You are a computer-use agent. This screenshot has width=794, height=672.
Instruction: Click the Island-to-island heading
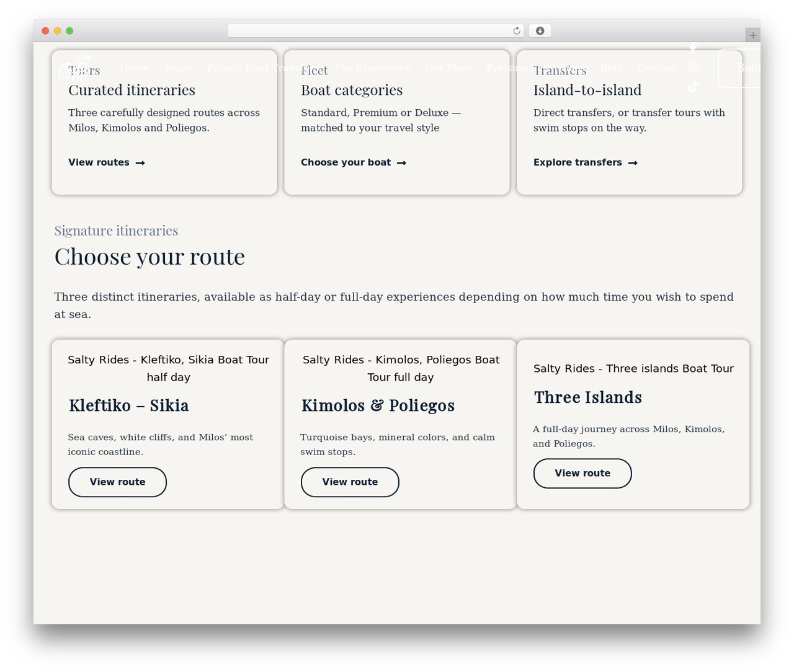pyautogui.click(x=587, y=90)
